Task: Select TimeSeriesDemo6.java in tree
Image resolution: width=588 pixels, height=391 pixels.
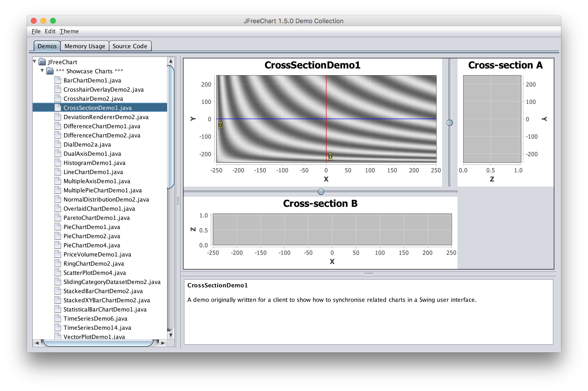Action: (x=95, y=318)
